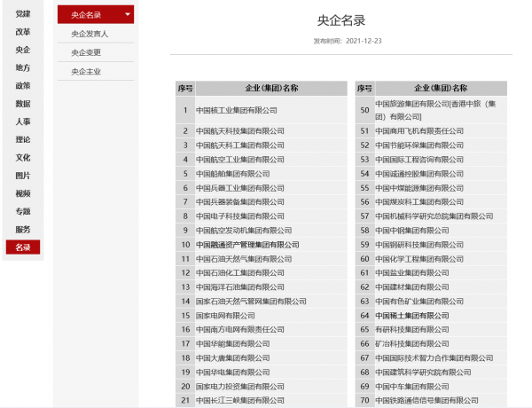Open 央企变更 in the submenu
The height and width of the screenshot is (408, 532).
[x=86, y=52]
